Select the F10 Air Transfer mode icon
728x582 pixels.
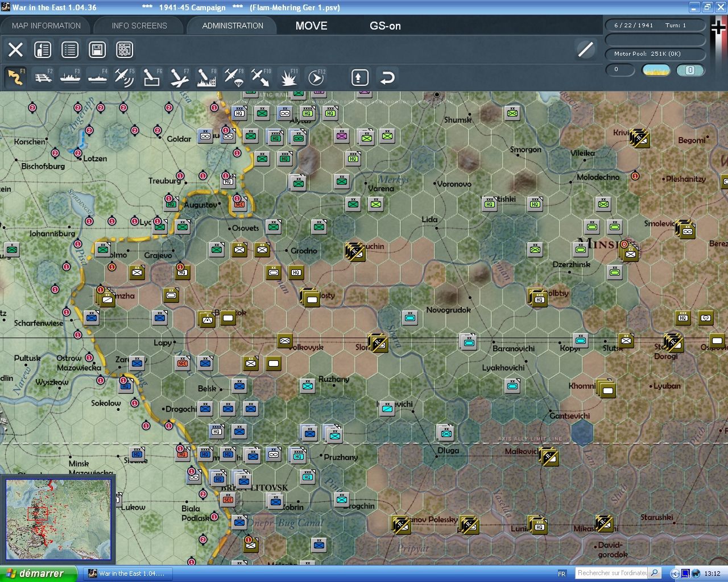261,77
